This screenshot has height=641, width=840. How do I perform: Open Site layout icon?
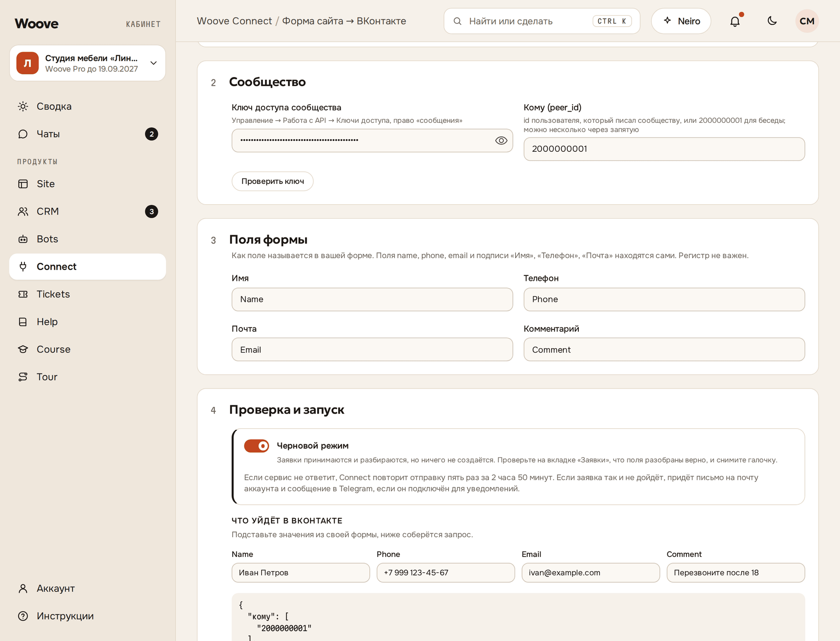[x=23, y=184]
